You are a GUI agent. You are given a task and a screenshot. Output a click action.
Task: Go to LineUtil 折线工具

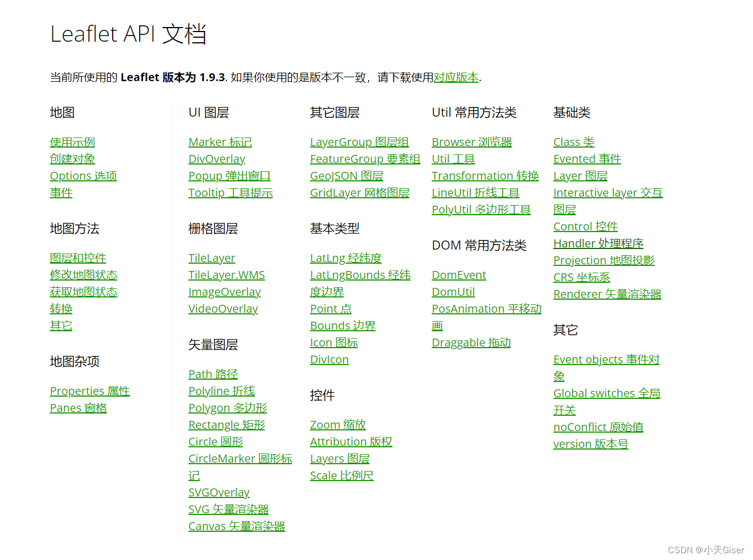475,193
